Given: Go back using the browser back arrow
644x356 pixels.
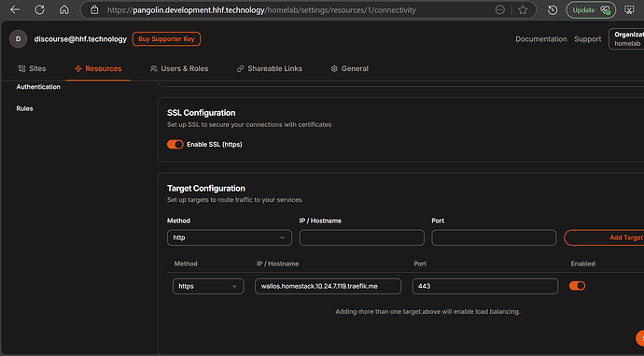Looking at the screenshot, I should pyautogui.click(x=15, y=9).
